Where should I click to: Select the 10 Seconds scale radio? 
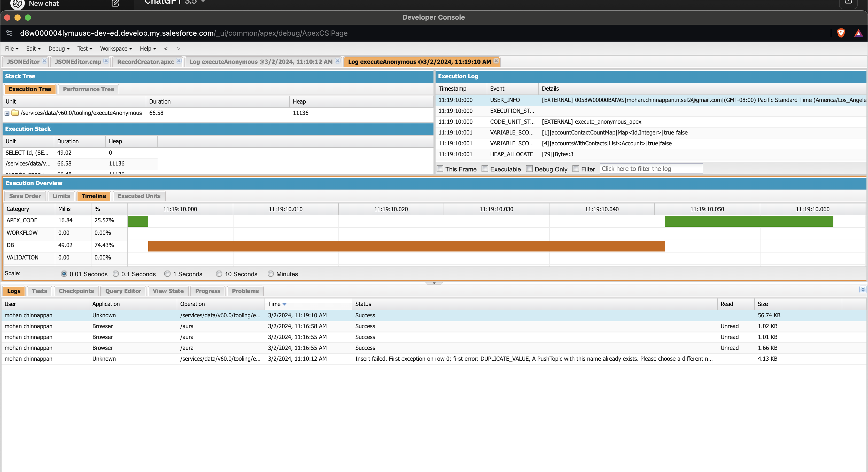[x=219, y=274]
